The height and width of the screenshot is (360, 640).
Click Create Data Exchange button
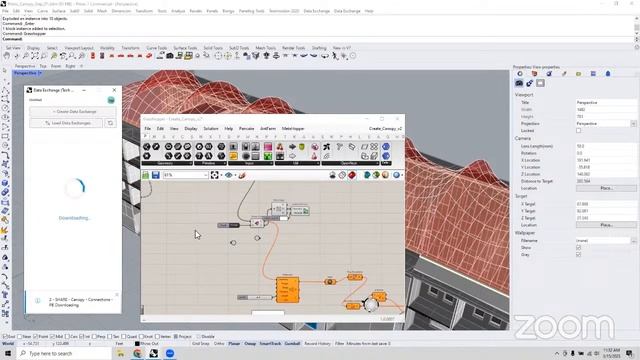[x=73, y=111]
